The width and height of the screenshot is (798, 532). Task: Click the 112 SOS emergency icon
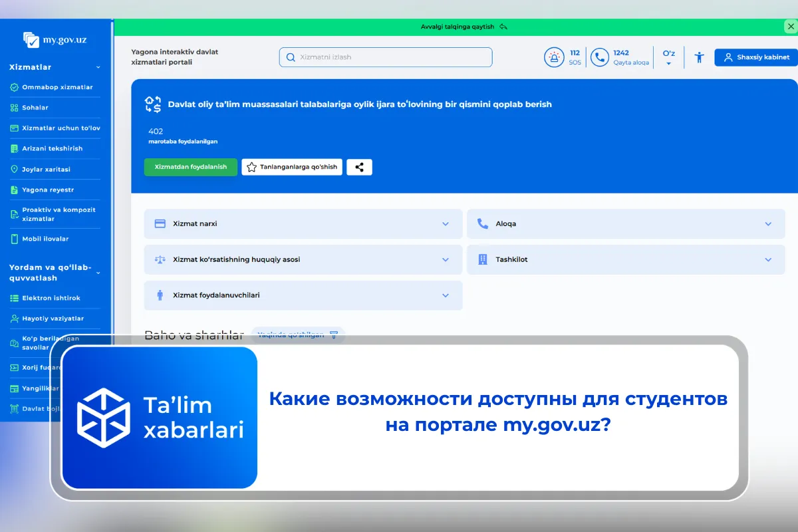[555, 57]
